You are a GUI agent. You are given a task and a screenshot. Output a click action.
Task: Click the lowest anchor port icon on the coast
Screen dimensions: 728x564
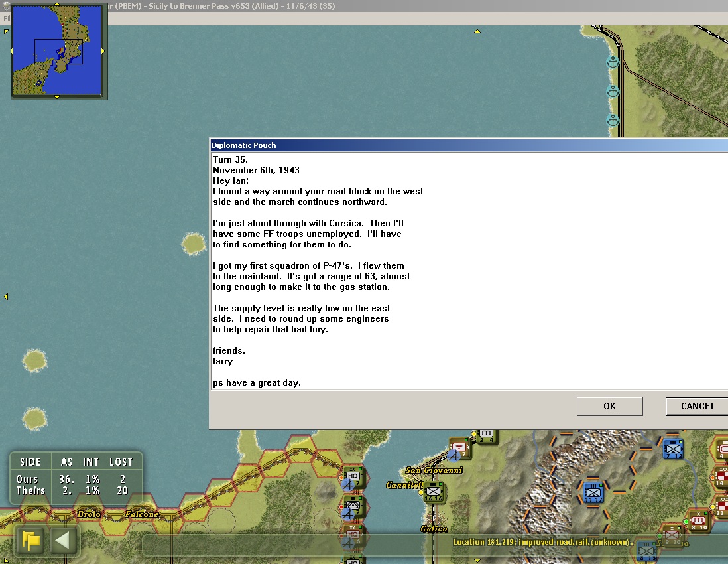613,120
